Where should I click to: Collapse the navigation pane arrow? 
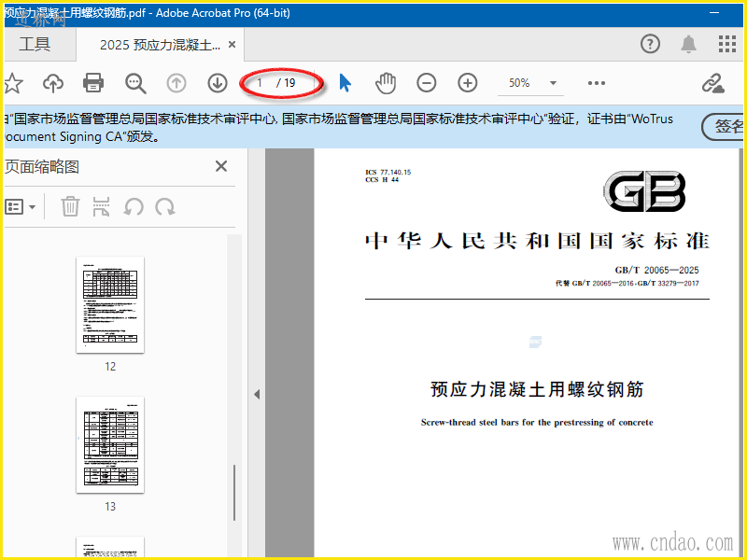(x=257, y=394)
